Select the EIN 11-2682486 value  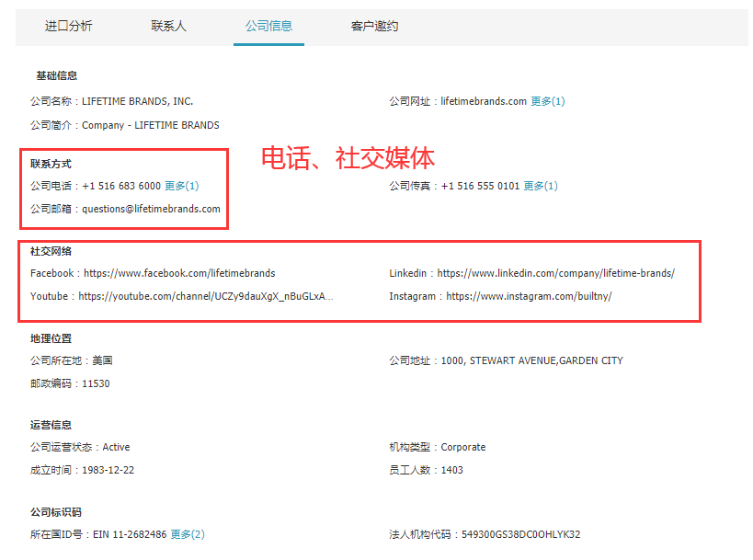coord(130,534)
